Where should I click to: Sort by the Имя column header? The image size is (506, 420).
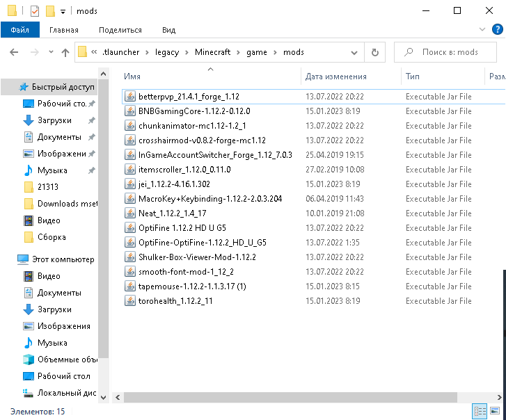pyautogui.click(x=132, y=76)
